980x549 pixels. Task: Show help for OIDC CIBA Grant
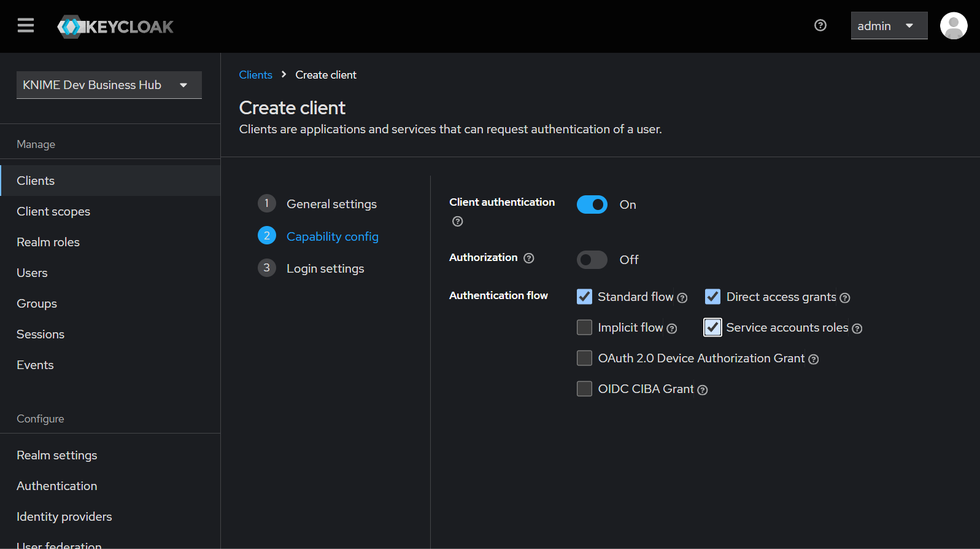(703, 390)
